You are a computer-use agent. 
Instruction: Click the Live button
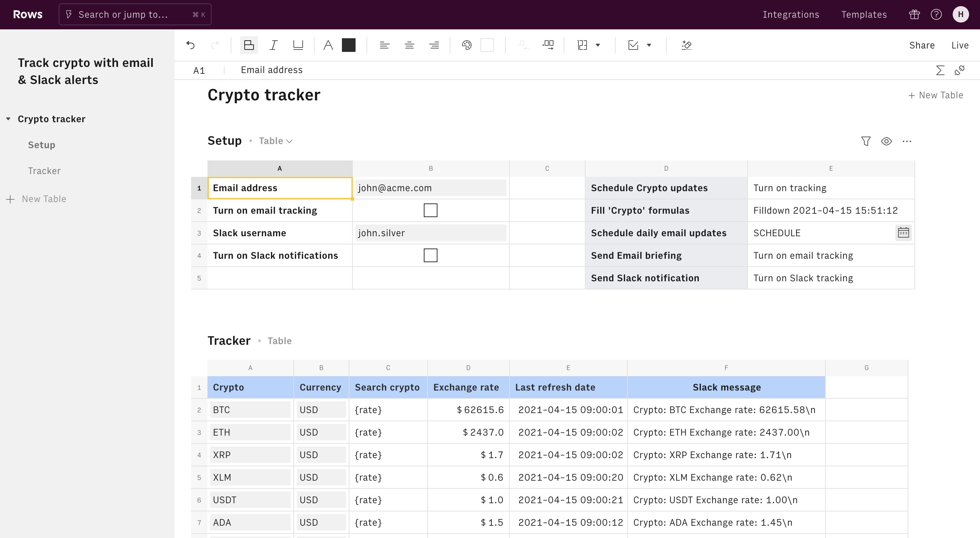(x=960, y=45)
